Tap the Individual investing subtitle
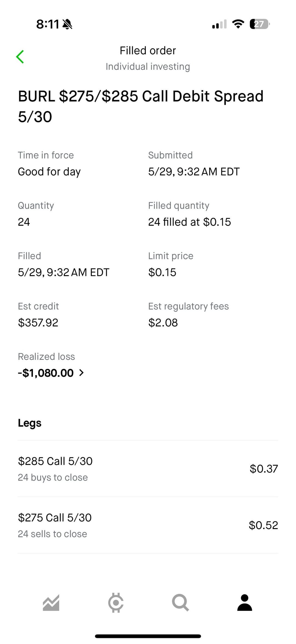 coord(148,67)
